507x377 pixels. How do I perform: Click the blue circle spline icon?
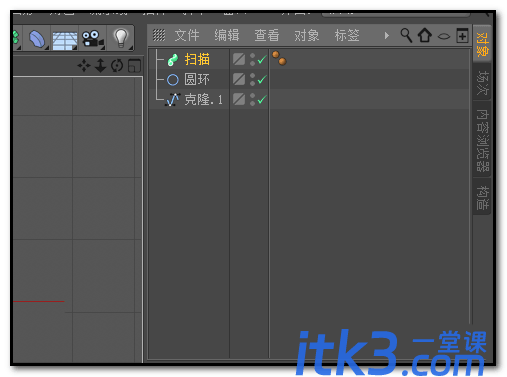173,80
